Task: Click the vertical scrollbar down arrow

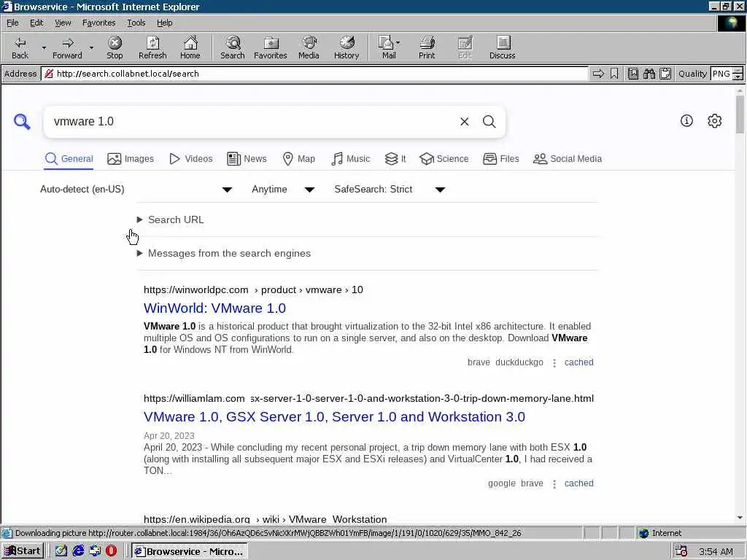Action: [740, 518]
